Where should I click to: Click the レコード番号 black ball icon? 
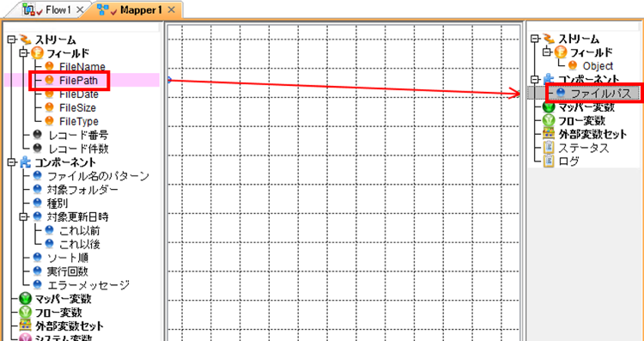[x=38, y=134]
